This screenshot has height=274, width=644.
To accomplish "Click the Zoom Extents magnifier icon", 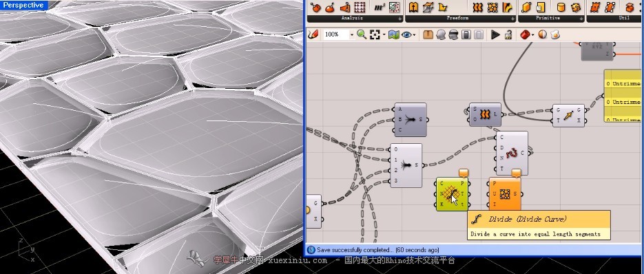I will pos(362,34).
